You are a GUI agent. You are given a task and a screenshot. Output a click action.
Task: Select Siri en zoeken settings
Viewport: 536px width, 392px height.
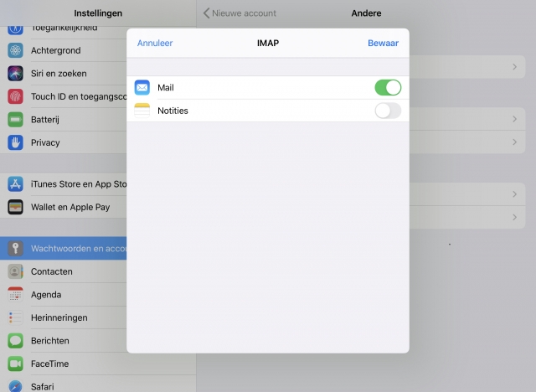[x=64, y=74]
